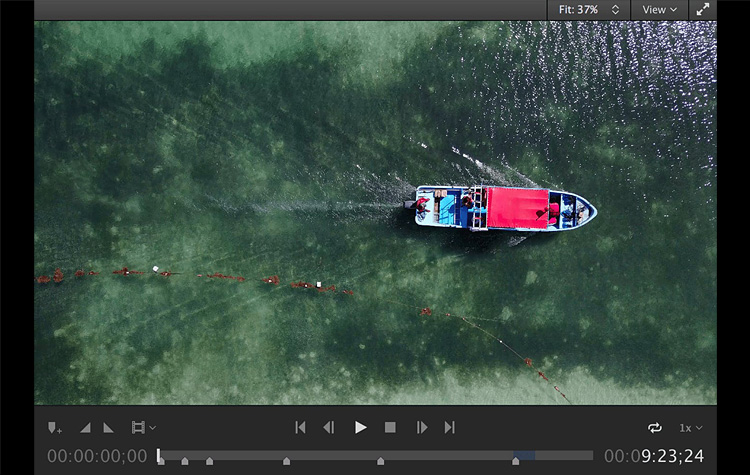
Task: Open the 1x playback speed dropdown
Action: click(691, 428)
